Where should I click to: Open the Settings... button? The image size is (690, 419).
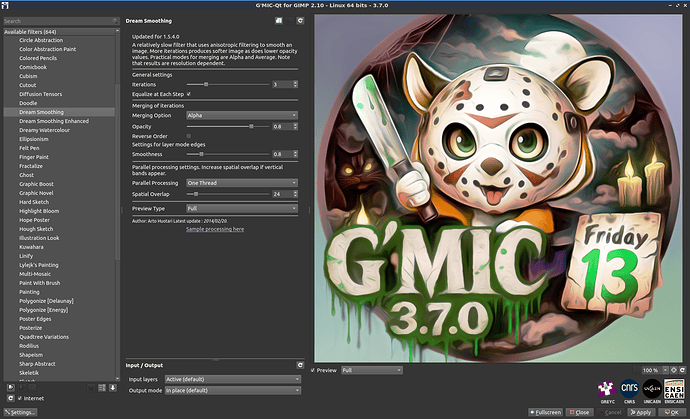coord(20,412)
